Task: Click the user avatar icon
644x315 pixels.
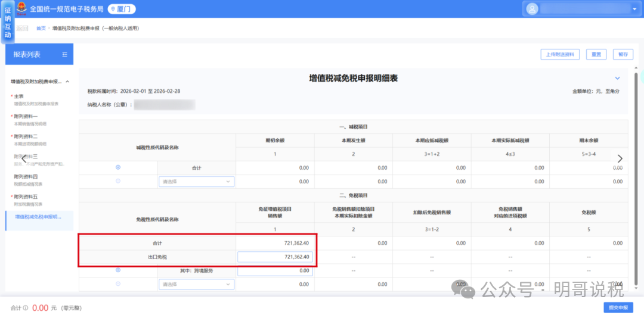Action: (531, 9)
